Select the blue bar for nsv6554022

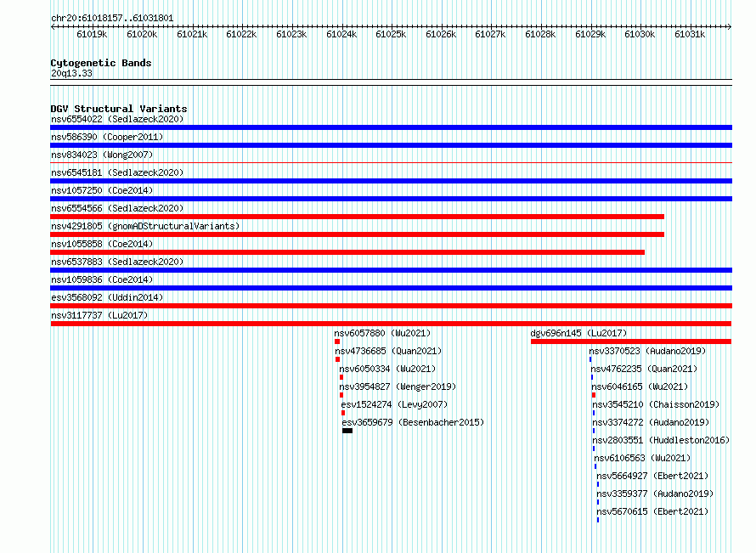(391, 127)
